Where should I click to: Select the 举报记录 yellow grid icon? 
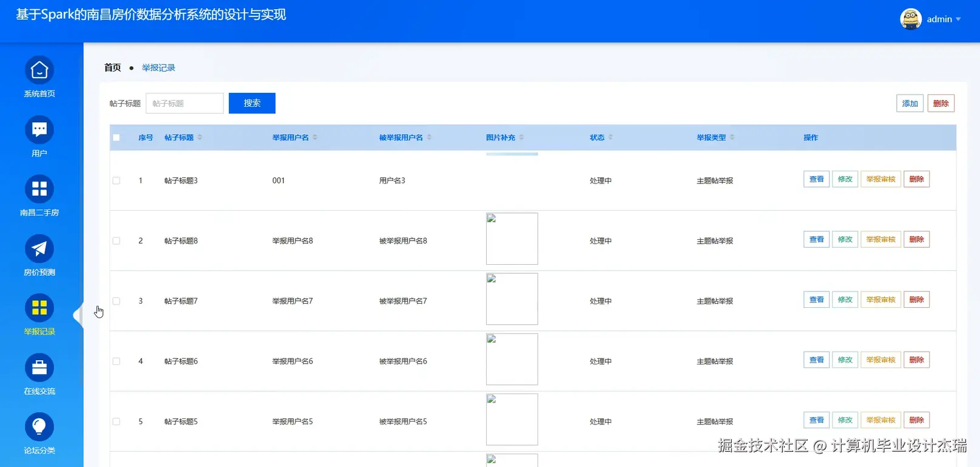point(39,308)
